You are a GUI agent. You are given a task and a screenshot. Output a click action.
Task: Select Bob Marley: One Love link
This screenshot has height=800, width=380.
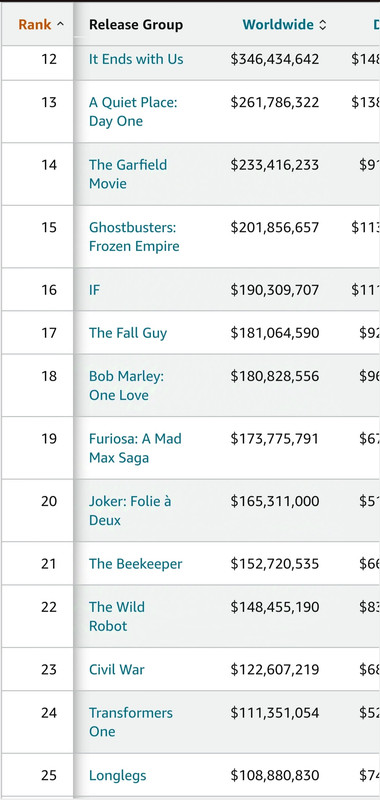[126, 386]
